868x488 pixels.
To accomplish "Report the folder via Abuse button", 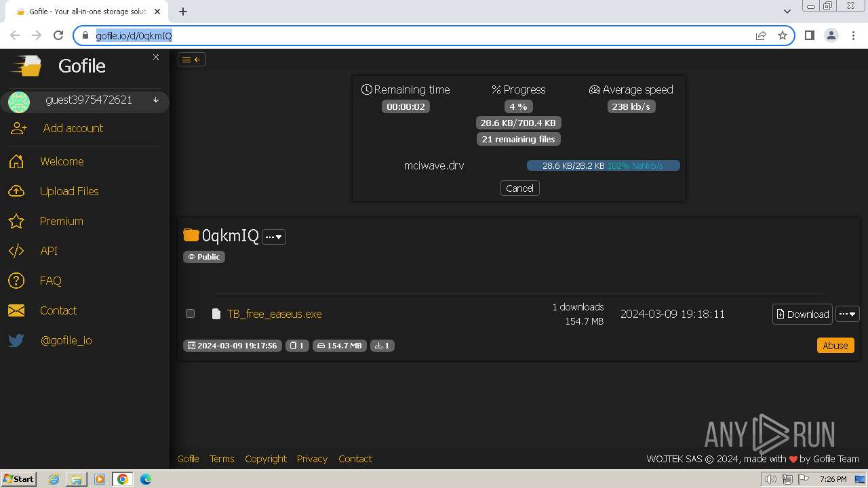I will point(835,346).
